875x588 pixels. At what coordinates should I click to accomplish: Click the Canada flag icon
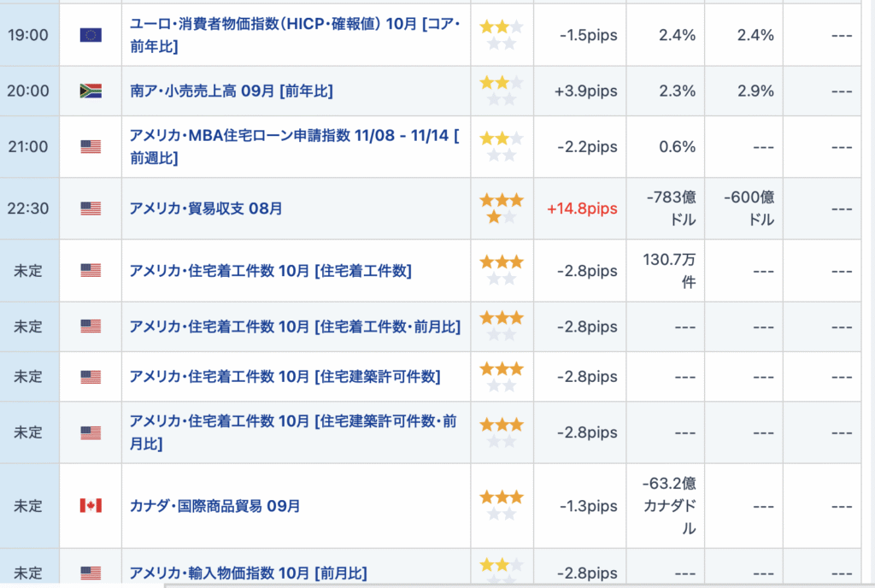[x=91, y=505]
